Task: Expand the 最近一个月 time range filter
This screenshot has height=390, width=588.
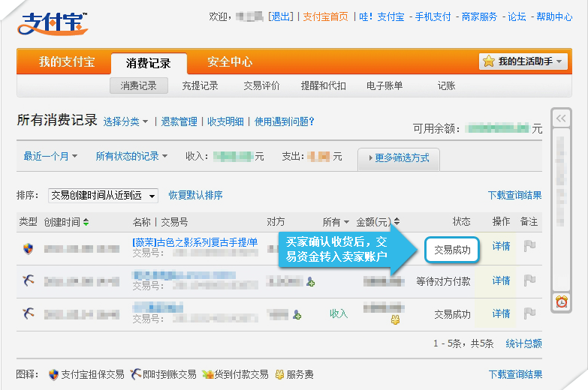Action: tap(52, 156)
